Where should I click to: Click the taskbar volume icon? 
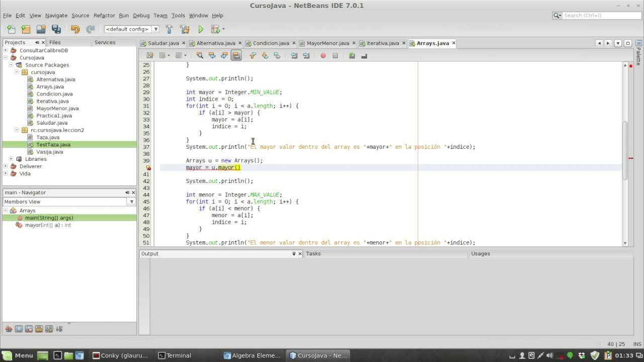[x=549, y=355]
